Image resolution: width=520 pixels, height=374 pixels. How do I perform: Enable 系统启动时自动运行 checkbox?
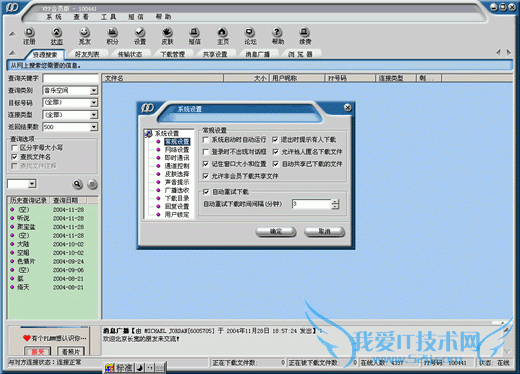point(206,140)
